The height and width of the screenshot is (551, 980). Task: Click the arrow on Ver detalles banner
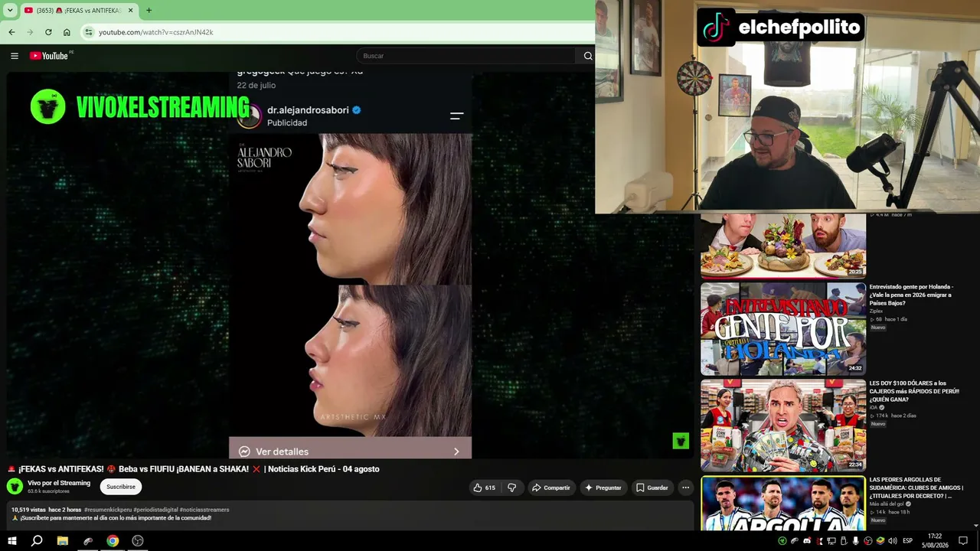[456, 452]
